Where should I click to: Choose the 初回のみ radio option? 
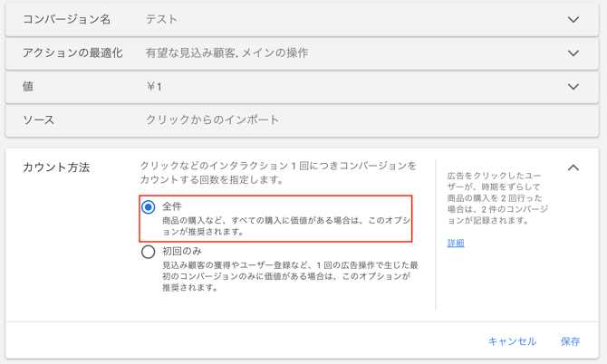(149, 252)
